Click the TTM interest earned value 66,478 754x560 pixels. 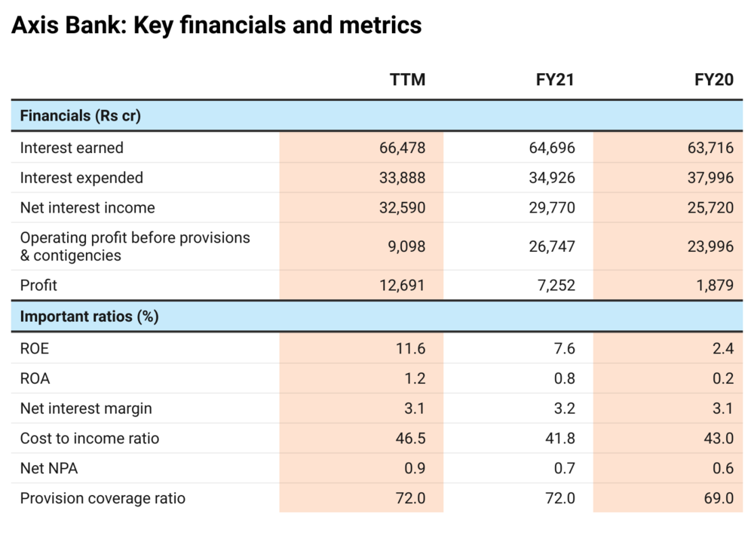403,148
